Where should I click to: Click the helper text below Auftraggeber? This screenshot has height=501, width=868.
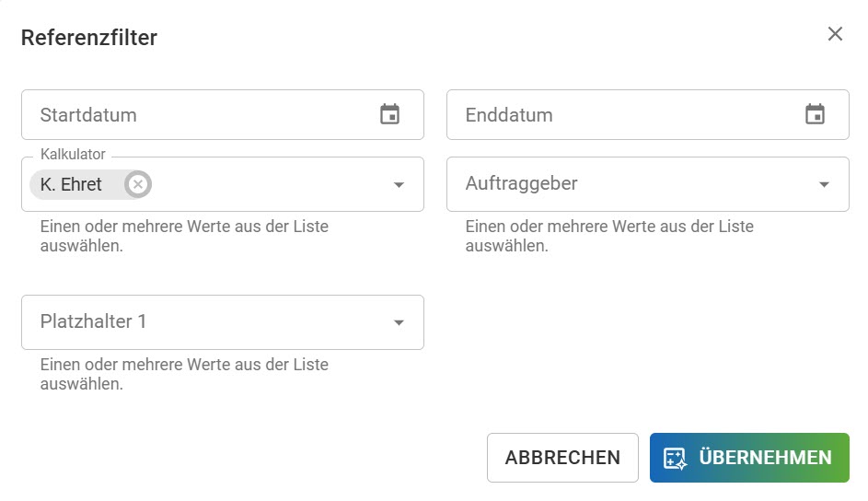pos(609,236)
